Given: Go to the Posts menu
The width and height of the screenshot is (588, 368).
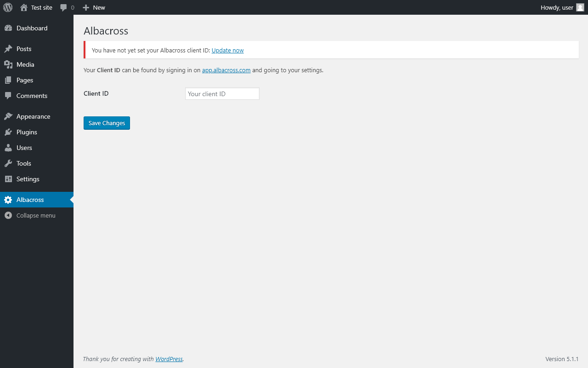Looking at the screenshot, I should click(24, 49).
